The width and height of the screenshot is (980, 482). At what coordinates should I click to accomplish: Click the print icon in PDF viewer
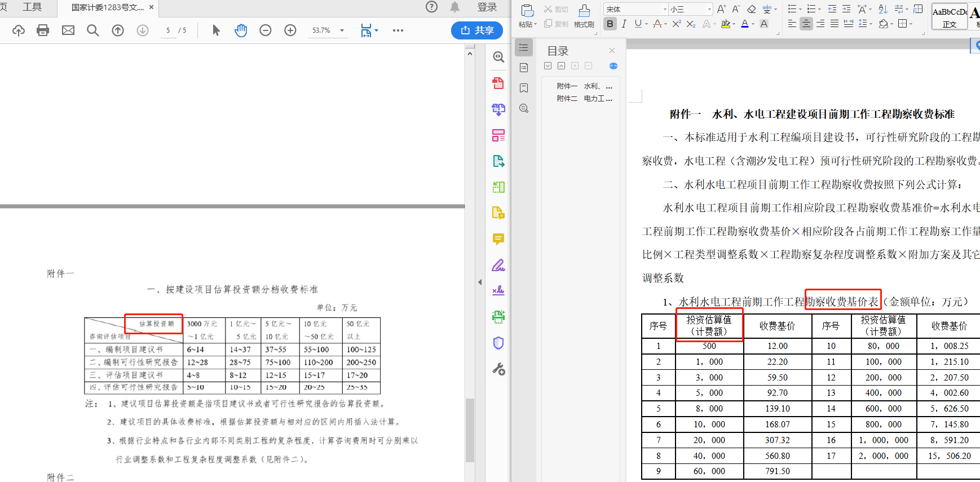(x=43, y=30)
